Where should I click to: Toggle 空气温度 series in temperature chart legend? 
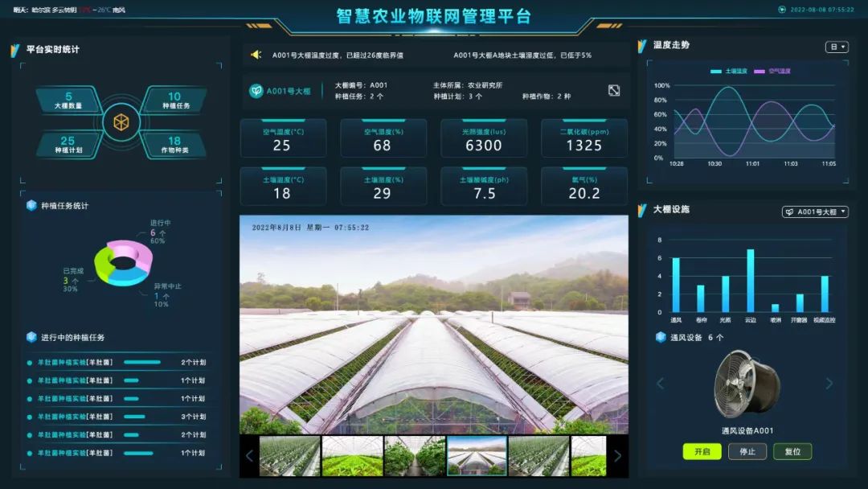[x=773, y=72]
